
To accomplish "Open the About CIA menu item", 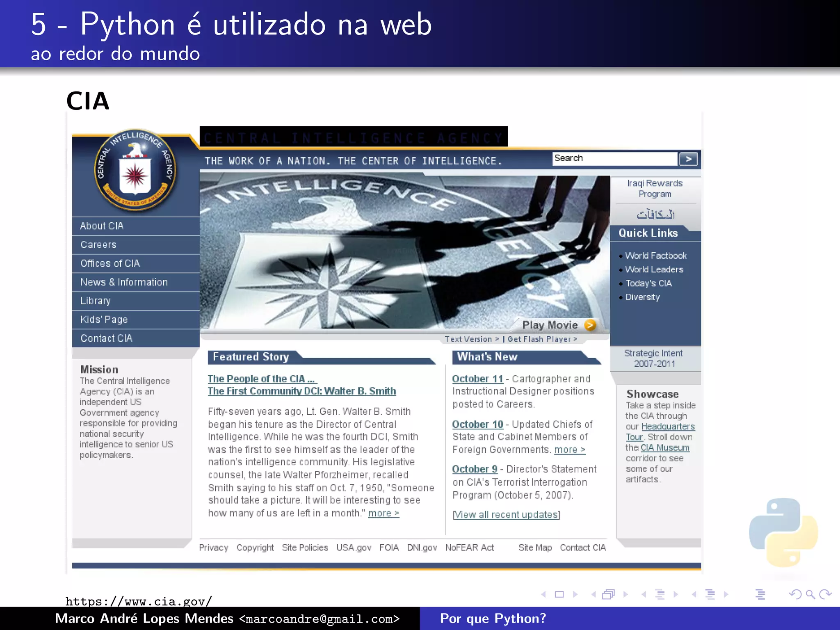I will pos(136,226).
